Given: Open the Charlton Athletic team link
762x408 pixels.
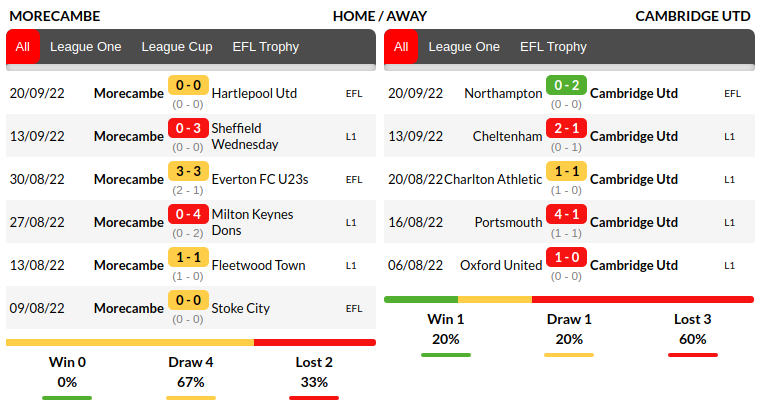Looking at the screenshot, I should [x=493, y=179].
